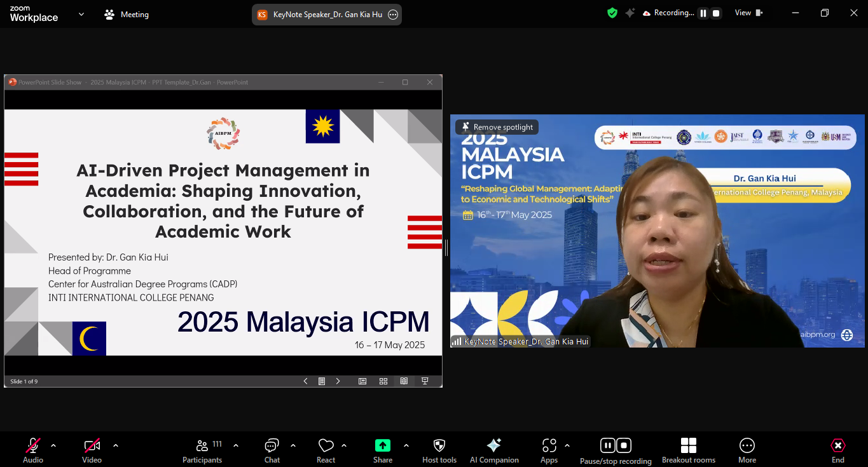This screenshot has height=467, width=868.
Task: Unmute microphone with the Audio button
Action: 33,450
